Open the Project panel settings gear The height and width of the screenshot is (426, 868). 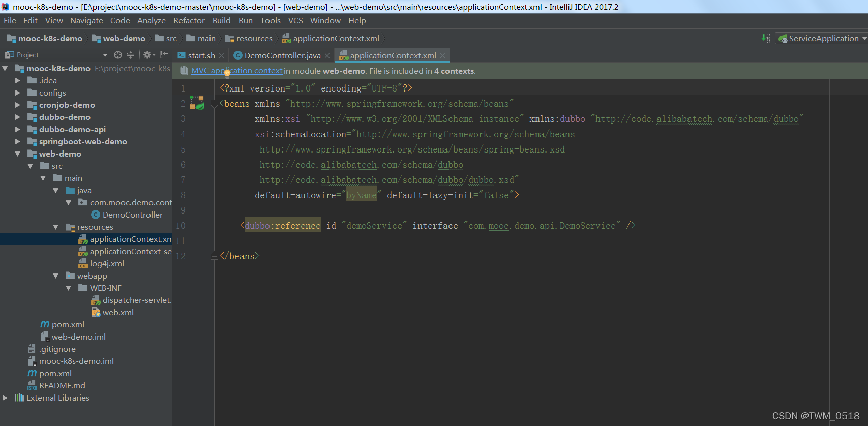pos(148,55)
